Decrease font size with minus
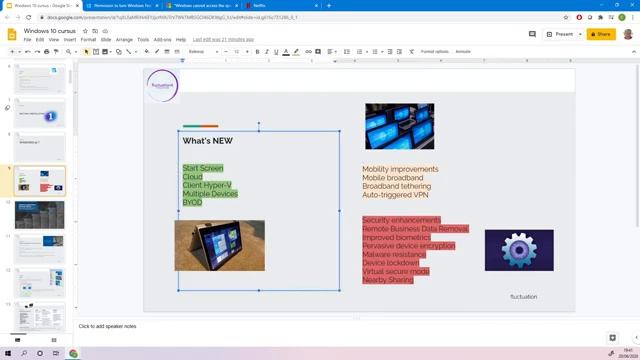This screenshot has height=360, width=640. [226, 52]
